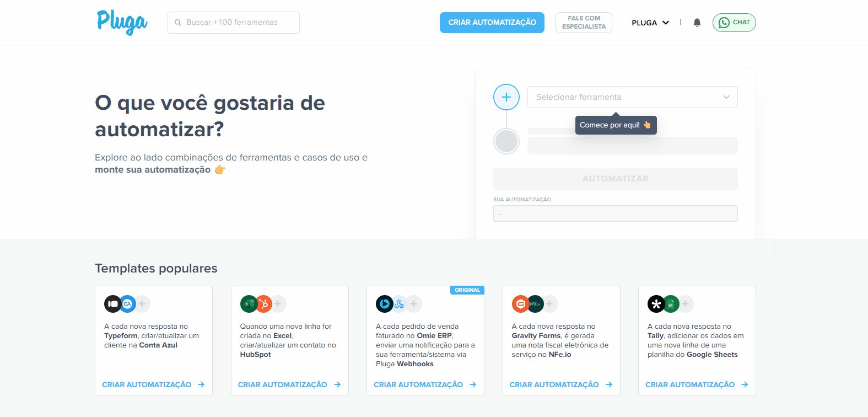868x417 pixels.
Task: Click the plus icon on the Tally template
Action: pos(686,304)
